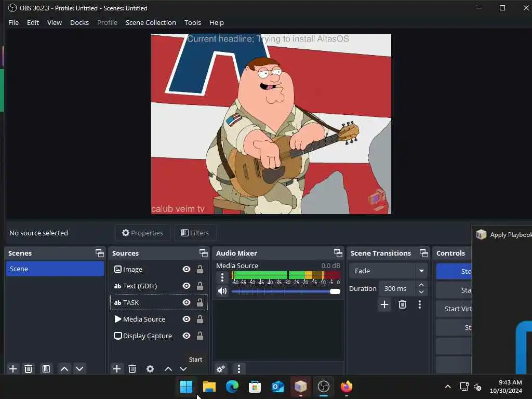Add a new scene with plus icon
The width and height of the screenshot is (532, 399).
coord(13,369)
